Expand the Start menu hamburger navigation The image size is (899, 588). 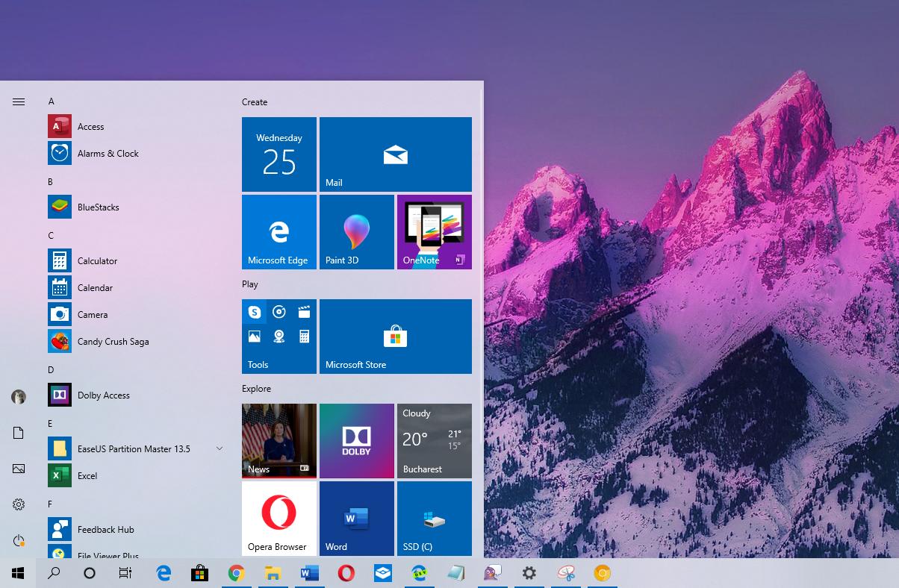(x=19, y=102)
